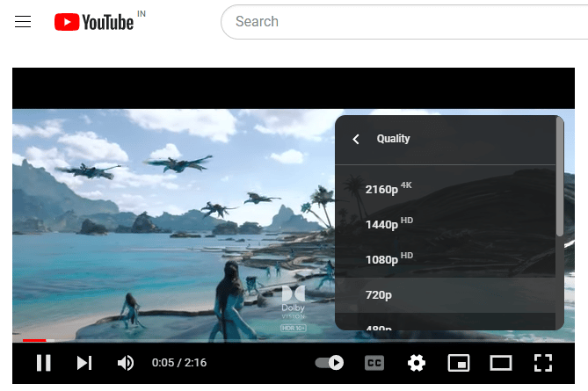
Task: Go back from Quality menu
Action: coord(356,139)
